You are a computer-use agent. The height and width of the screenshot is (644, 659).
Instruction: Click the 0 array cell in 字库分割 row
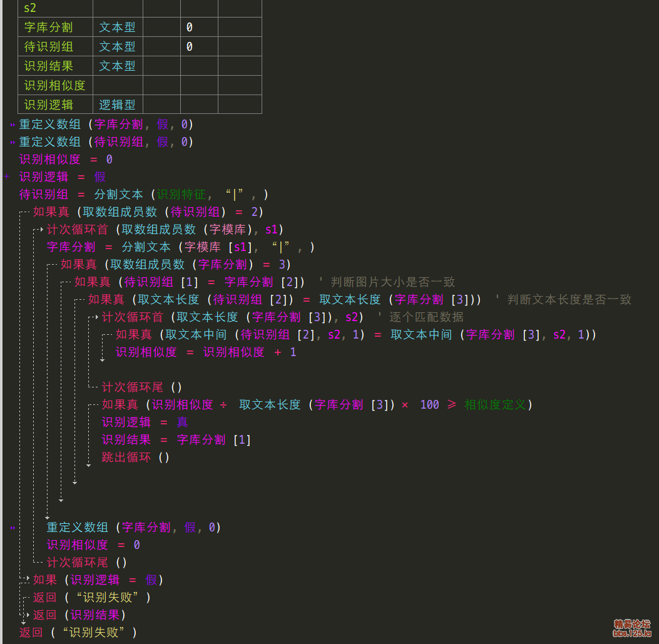[199, 28]
